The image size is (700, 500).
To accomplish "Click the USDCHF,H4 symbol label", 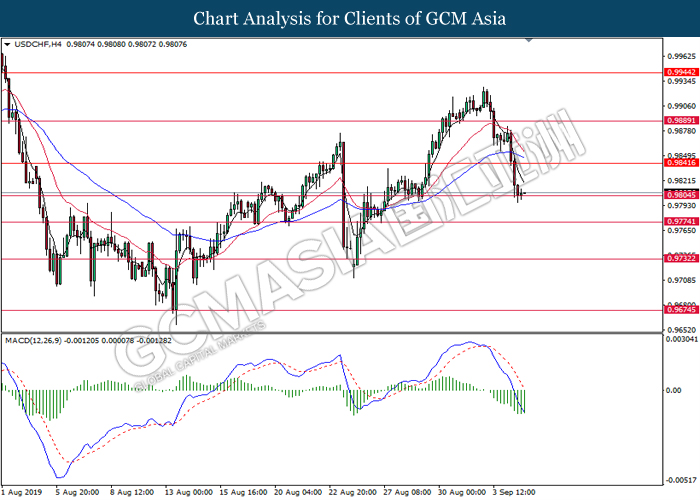I will click(x=38, y=45).
